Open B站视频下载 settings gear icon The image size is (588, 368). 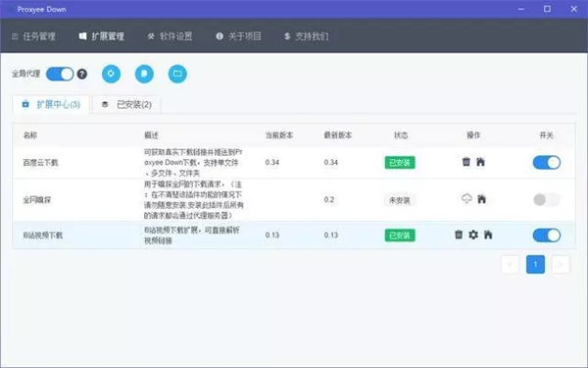(473, 235)
